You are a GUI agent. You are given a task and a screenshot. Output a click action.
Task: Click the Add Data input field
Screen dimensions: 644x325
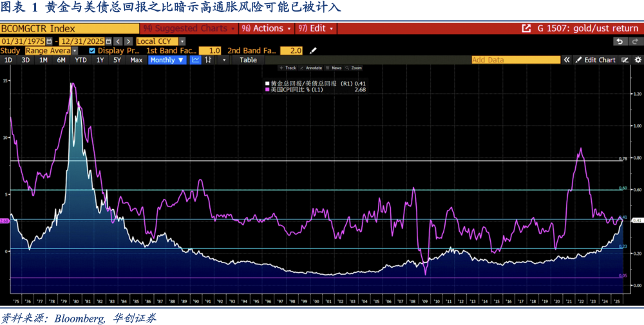(516, 60)
